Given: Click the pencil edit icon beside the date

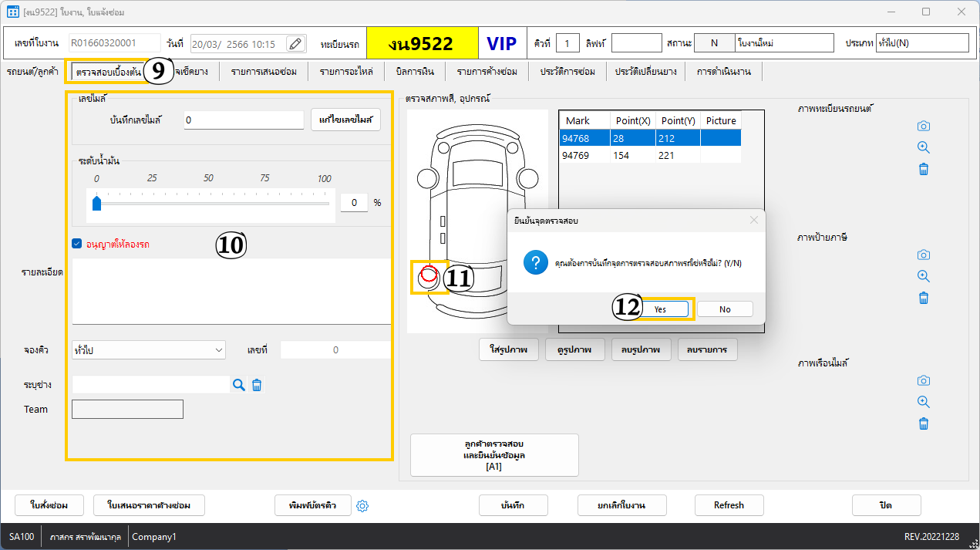Looking at the screenshot, I should point(295,44).
